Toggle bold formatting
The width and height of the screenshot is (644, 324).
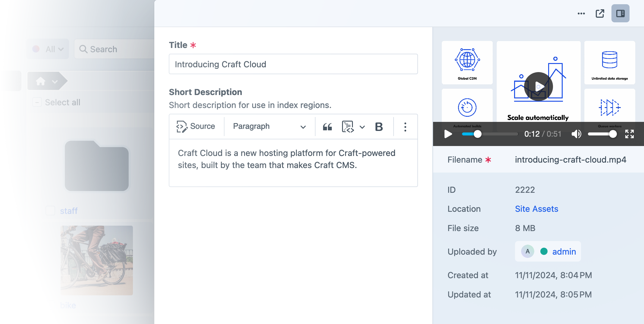379,127
